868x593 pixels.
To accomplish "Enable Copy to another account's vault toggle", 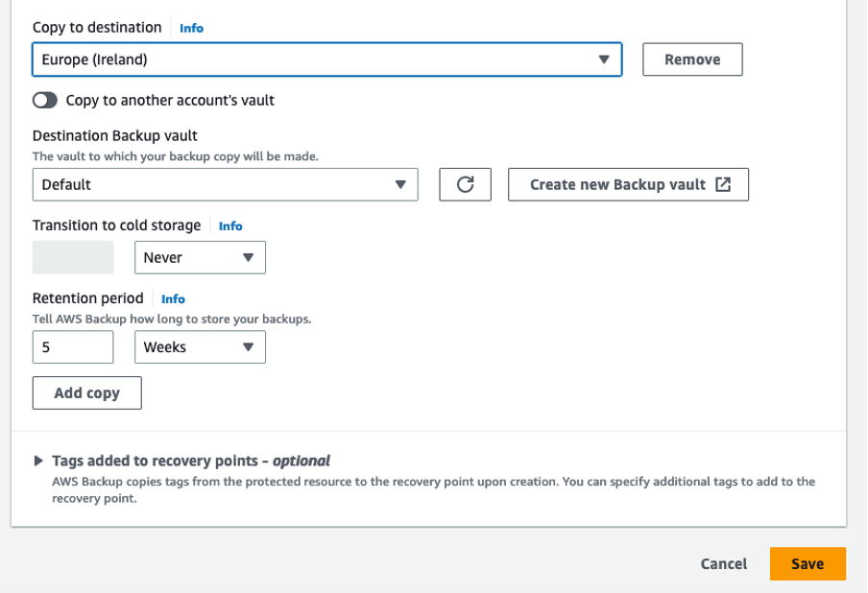I will (45, 100).
